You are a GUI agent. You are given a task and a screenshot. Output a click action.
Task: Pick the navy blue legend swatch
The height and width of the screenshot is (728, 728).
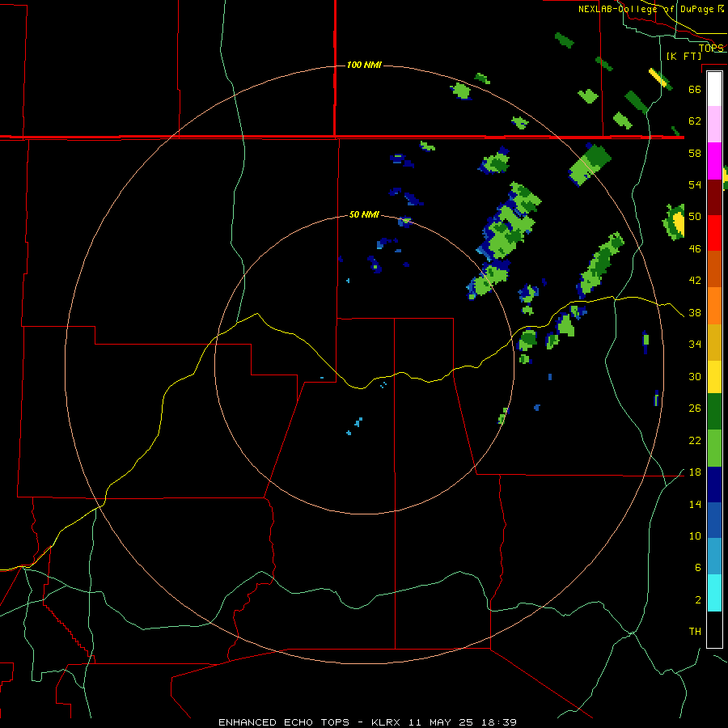pos(714,485)
